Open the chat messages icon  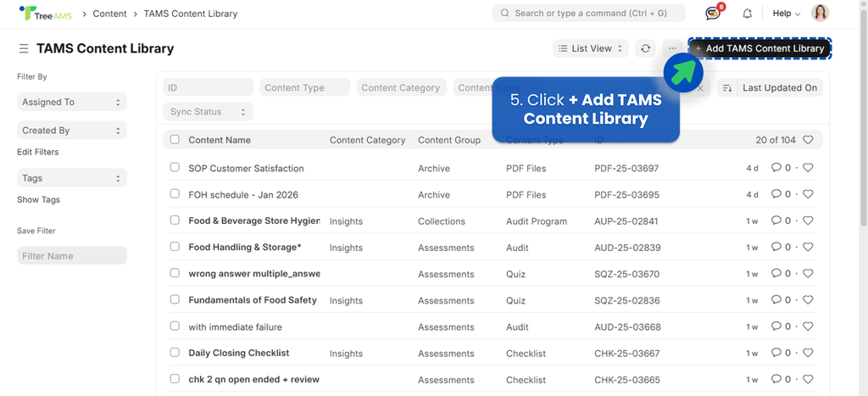click(x=713, y=14)
